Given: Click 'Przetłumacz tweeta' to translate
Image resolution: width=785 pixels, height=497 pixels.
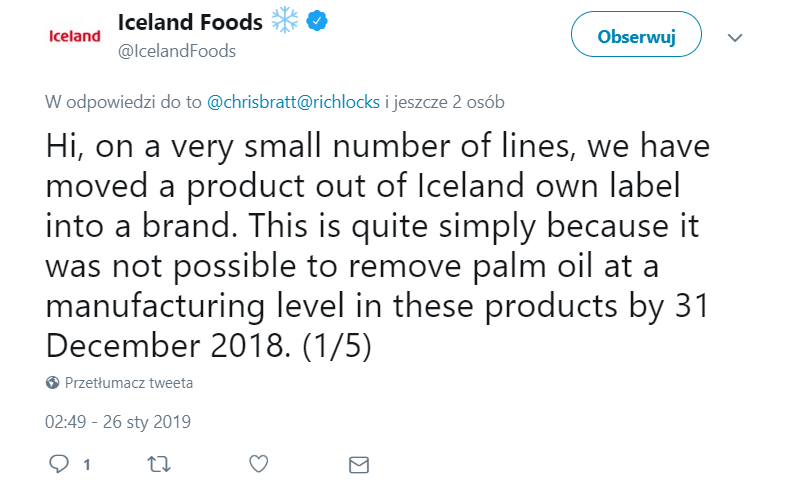Looking at the screenshot, I should point(129,383).
